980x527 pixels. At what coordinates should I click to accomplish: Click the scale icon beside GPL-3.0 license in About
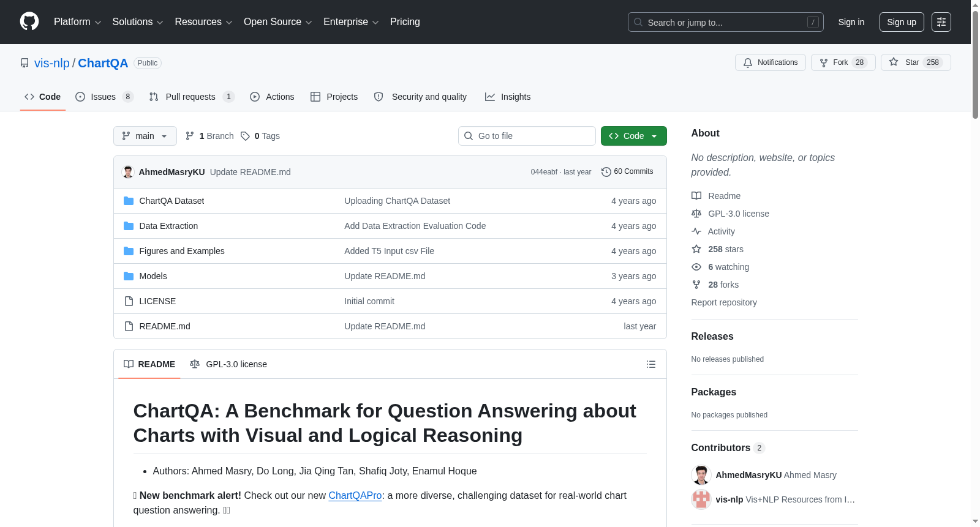point(696,214)
